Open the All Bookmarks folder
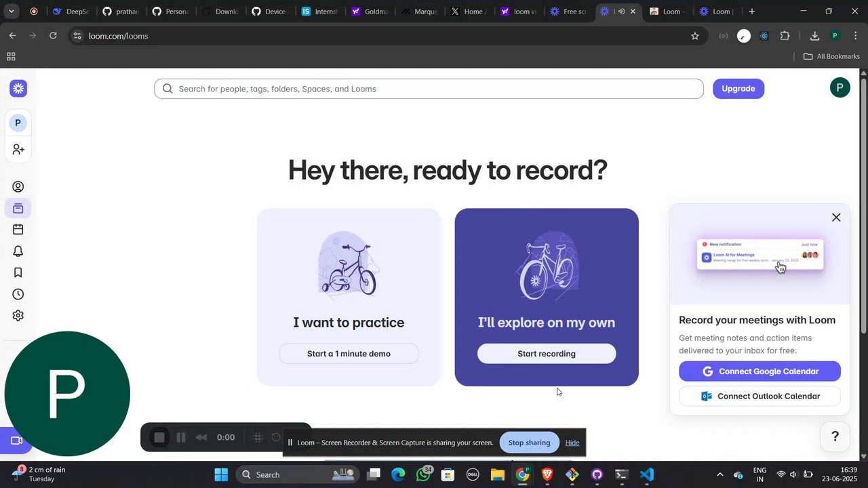The height and width of the screenshot is (488, 868). click(831, 56)
